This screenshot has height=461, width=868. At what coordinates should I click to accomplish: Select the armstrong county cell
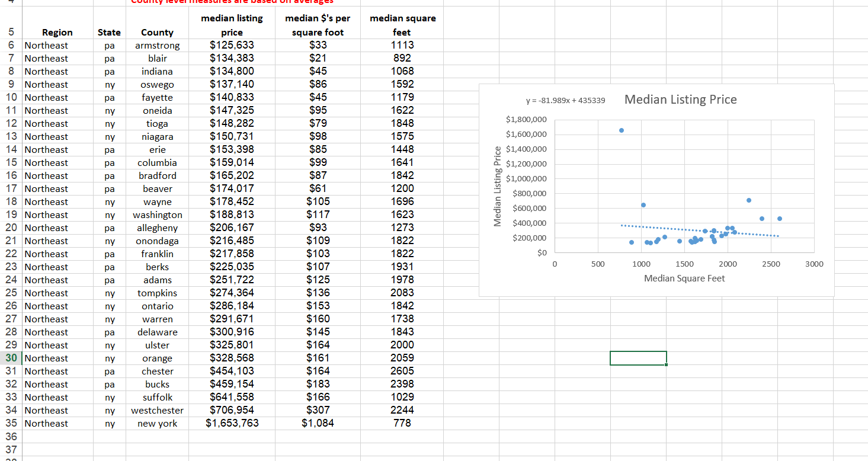pos(157,46)
